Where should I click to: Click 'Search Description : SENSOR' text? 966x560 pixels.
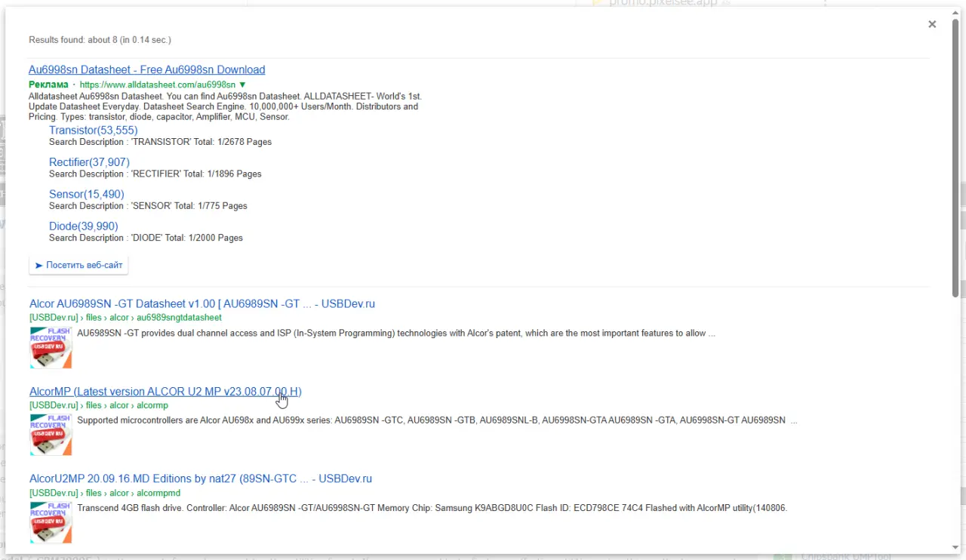(148, 205)
